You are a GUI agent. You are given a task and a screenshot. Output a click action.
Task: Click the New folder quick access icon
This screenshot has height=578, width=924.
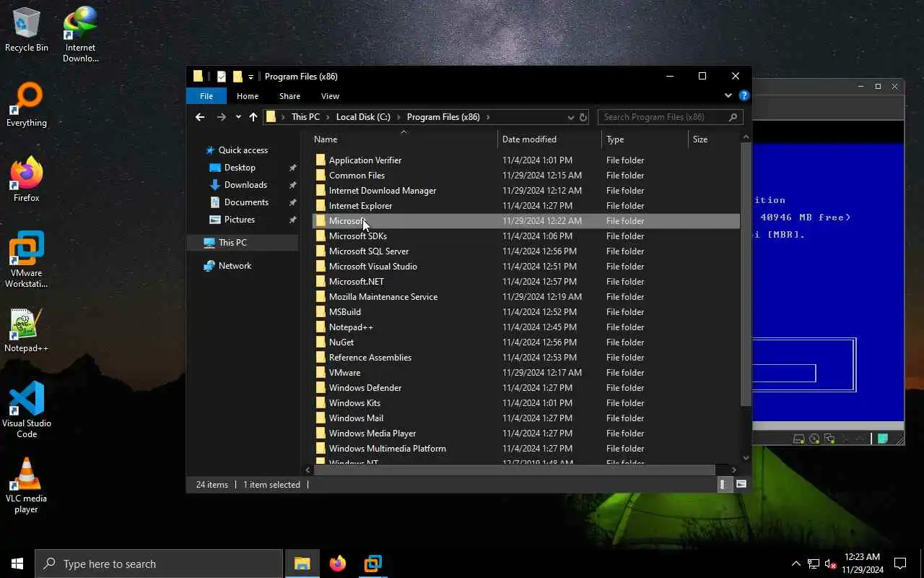pyautogui.click(x=237, y=77)
